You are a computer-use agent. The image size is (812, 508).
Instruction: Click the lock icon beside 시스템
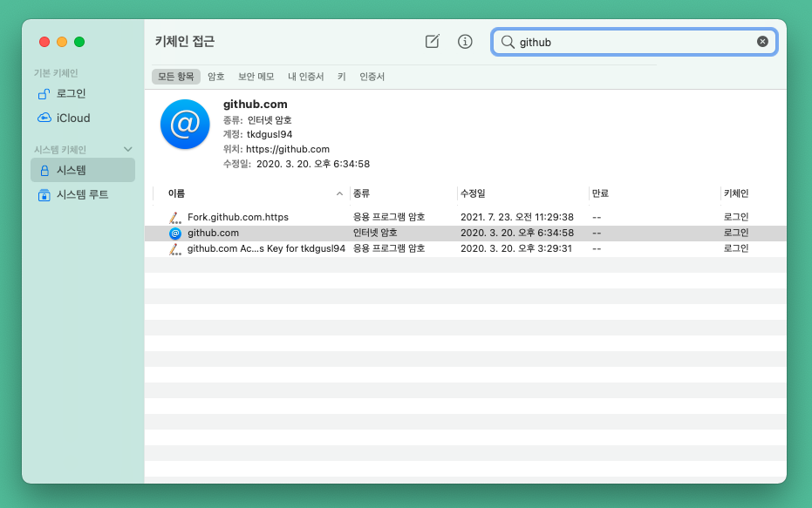point(44,170)
